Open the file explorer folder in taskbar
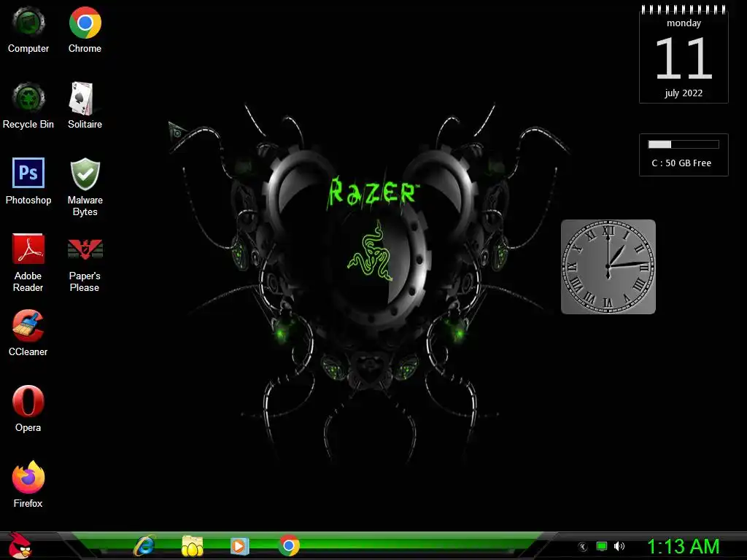747x560 pixels. pyautogui.click(x=193, y=545)
